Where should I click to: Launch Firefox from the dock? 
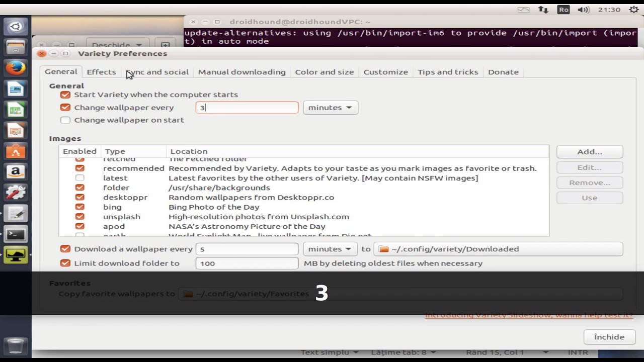pos(16,67)
